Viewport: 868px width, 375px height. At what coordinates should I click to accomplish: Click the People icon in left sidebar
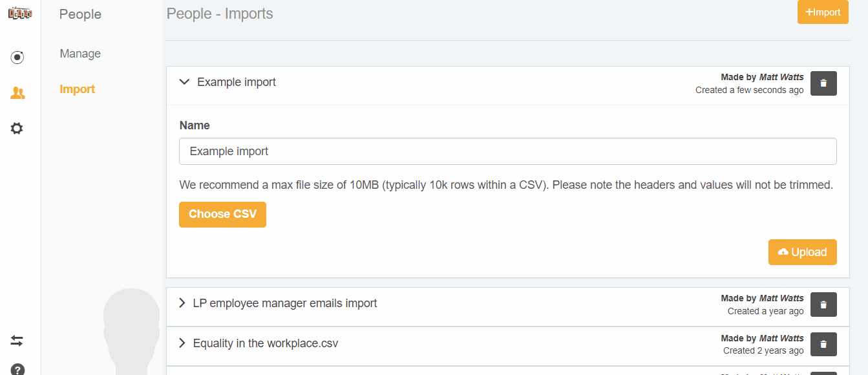click(17, 92)
